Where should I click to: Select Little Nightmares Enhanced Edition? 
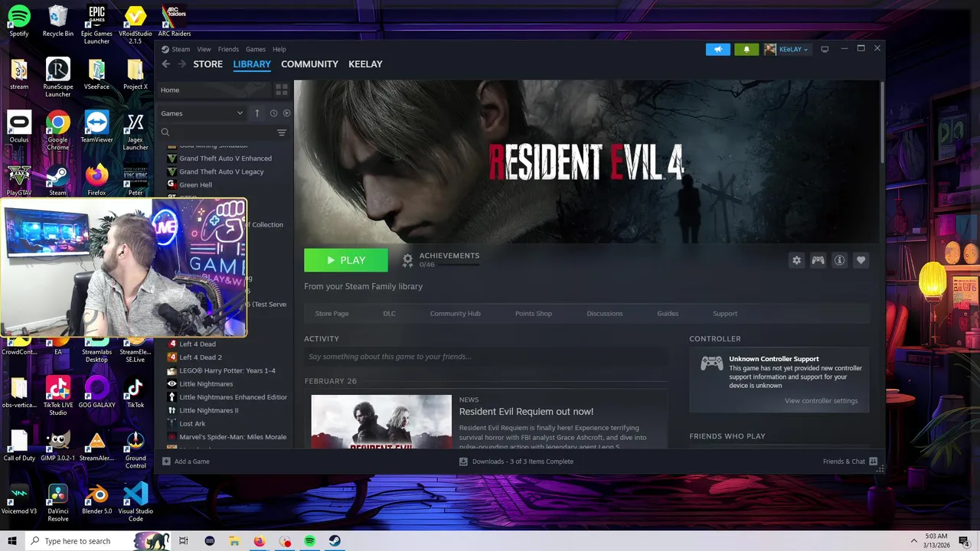pyautogui.click(x=227, y=397)
